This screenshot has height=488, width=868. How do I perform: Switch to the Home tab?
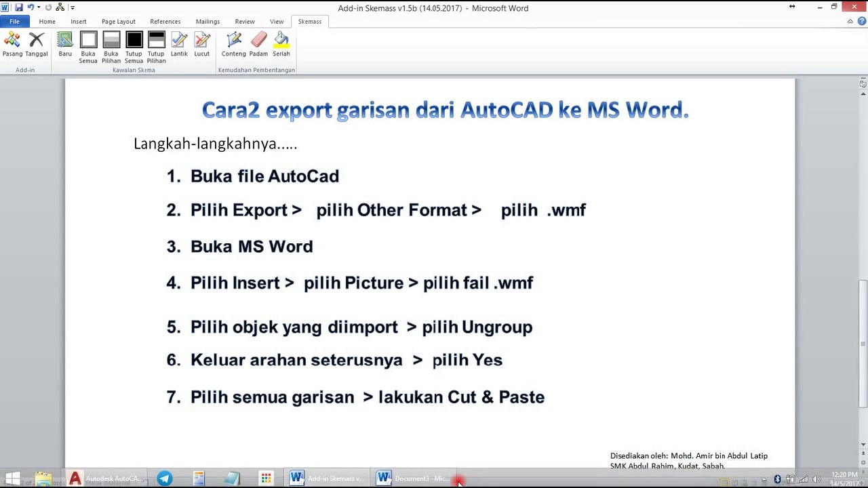[x=47, y=22]
